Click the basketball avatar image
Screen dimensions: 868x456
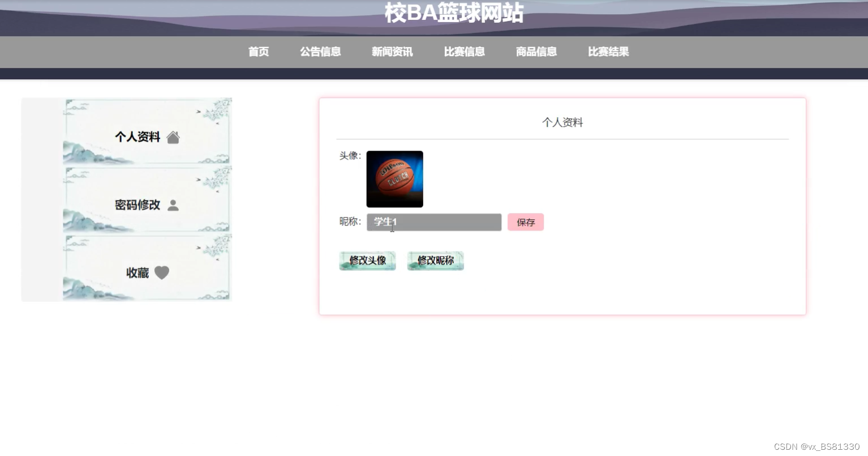395,179
